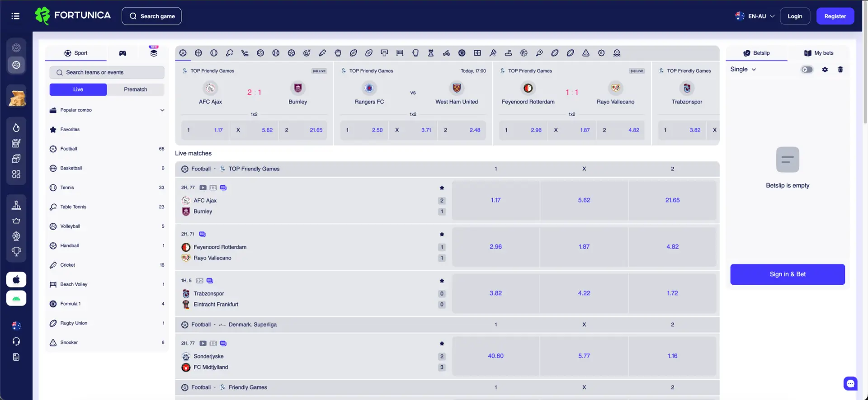
Task: Select the volleyball icon in sports toolbar
Action: 260,53
